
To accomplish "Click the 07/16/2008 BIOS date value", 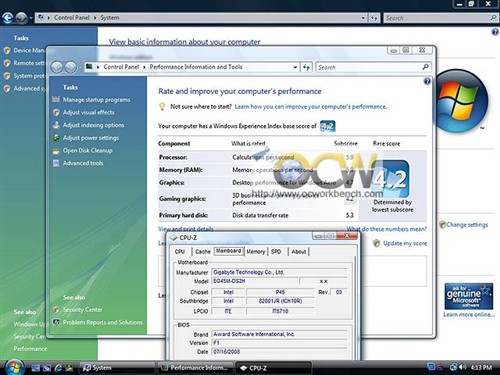I will click(x=226, y=352).
